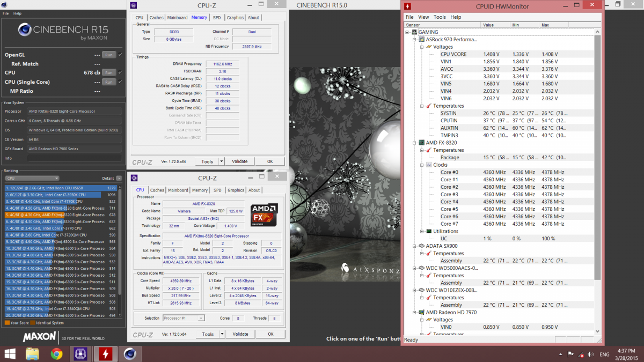Toggle the CPU (Single Core) test checkmark
644x362 pixels.
[x=120, y=82]
